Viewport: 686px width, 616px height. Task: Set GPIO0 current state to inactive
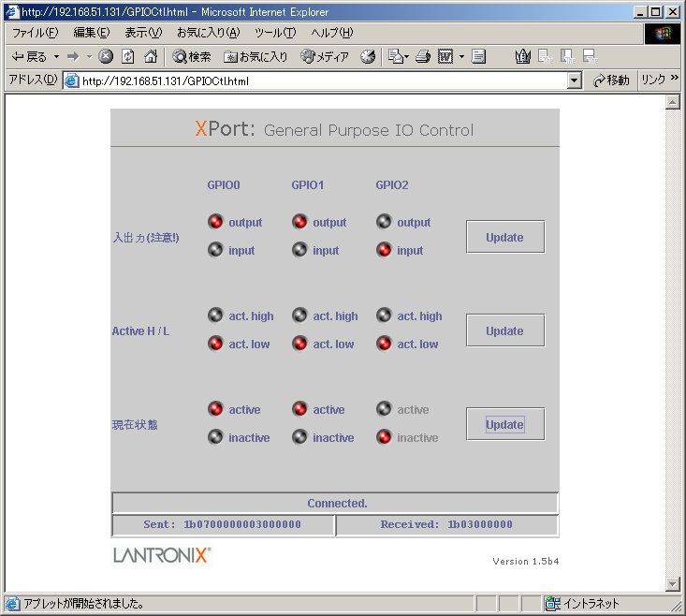pos(215,437)
